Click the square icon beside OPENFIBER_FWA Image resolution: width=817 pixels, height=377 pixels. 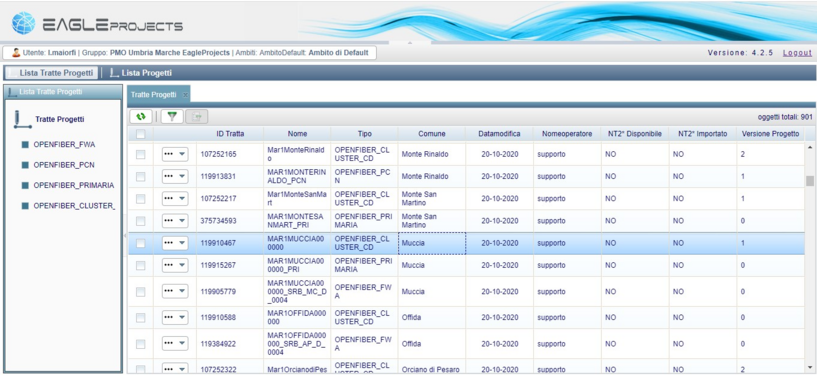(x=26, y=145)
